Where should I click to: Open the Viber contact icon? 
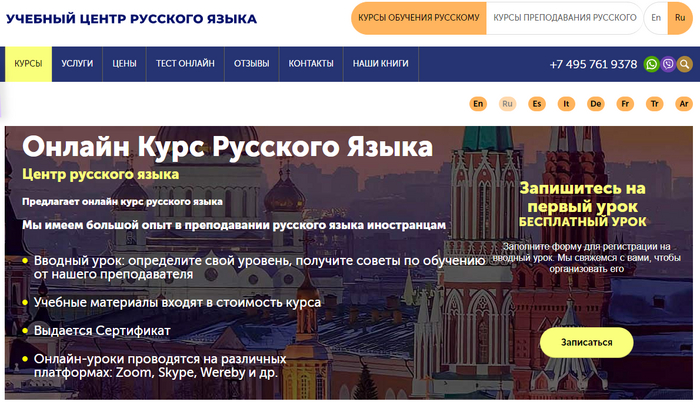point(668,64)
